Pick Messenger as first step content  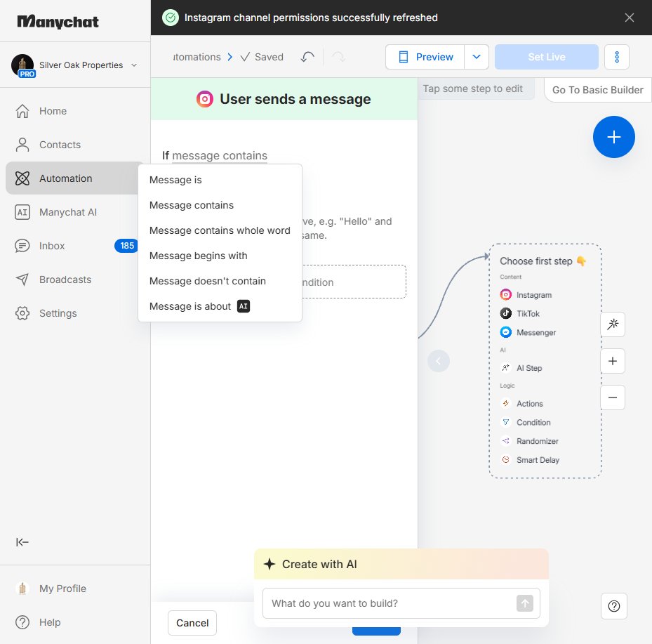528,332
